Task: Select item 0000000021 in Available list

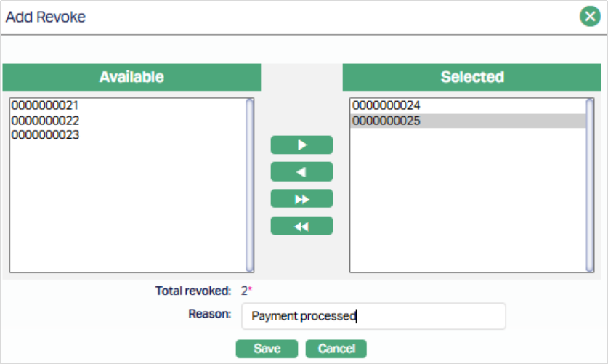Action: pyautogui.click(x=45, y=105)
